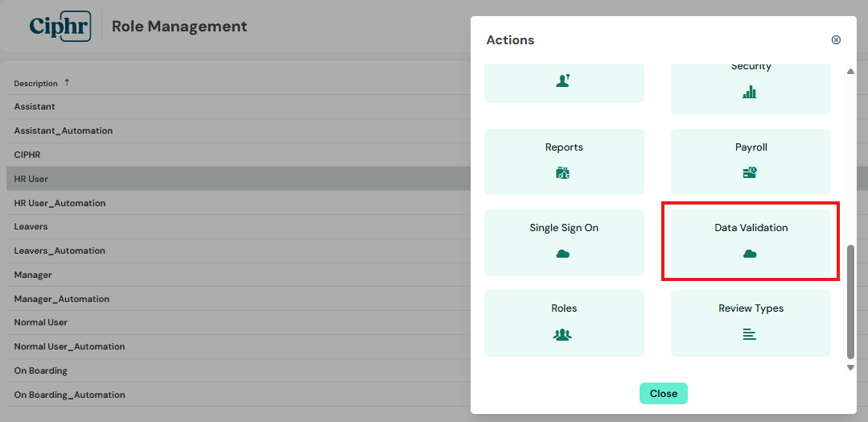Select the Manager role row
868x422 pixels.
(239, 275)
